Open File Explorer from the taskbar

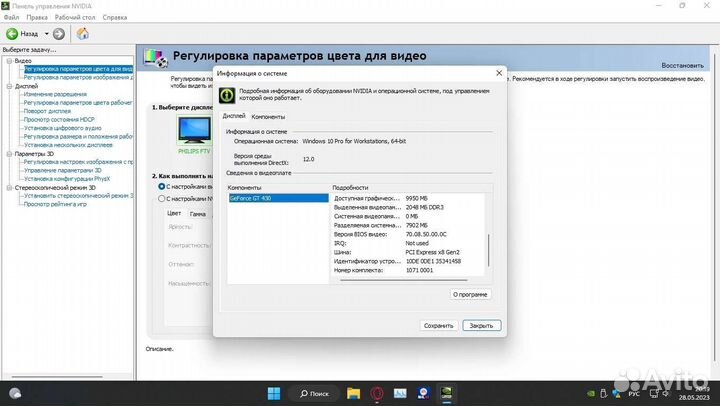tap(354, 393)
